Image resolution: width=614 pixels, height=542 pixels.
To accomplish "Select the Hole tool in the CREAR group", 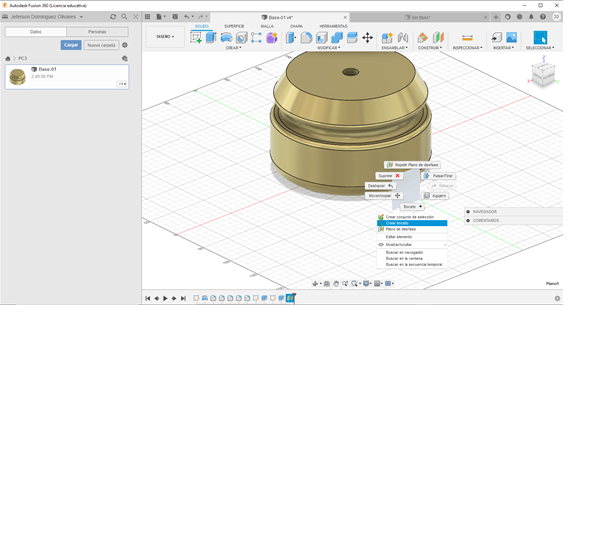I will (242, 38).
